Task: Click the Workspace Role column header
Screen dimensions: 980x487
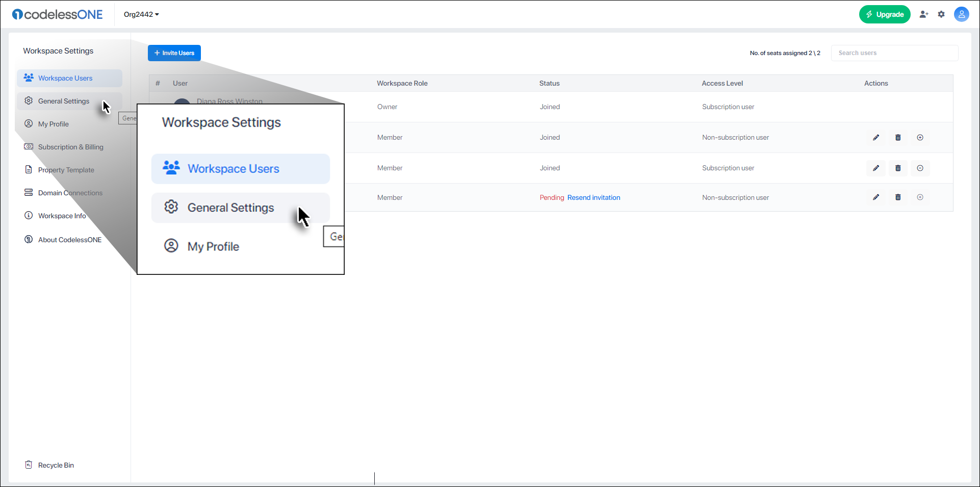Action: click(402, 83)
